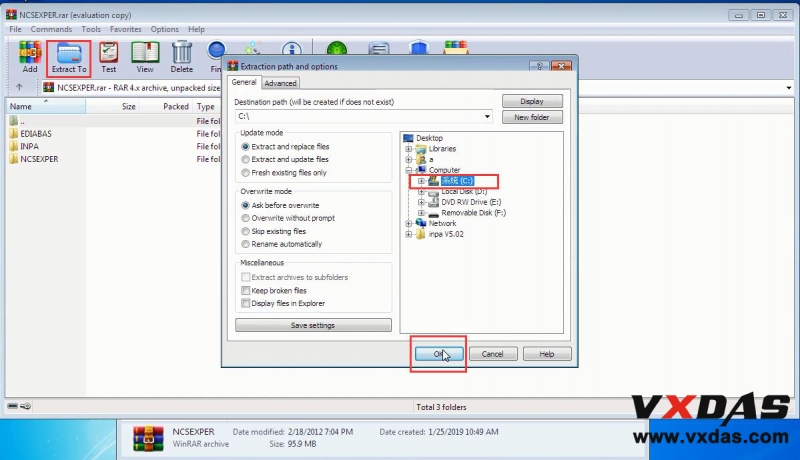The image size is (800, 460).
Task: Collapse the Computer tree node
Action: tap(409, 170)
